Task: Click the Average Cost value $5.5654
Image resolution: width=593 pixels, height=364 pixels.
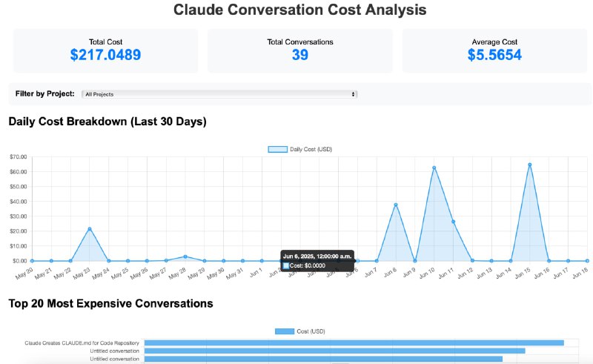Action: click(494, 55)
